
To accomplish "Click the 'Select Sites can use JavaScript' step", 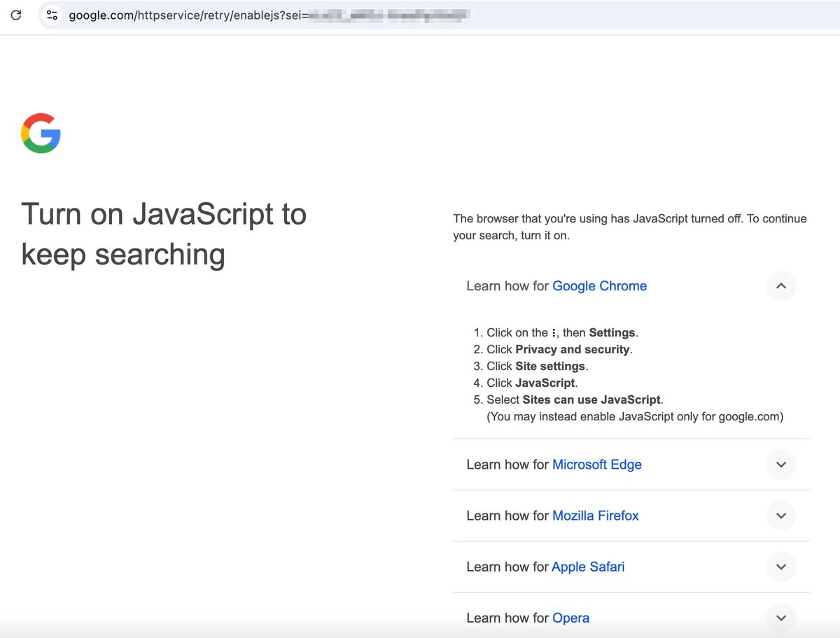I will coord(575,399).
